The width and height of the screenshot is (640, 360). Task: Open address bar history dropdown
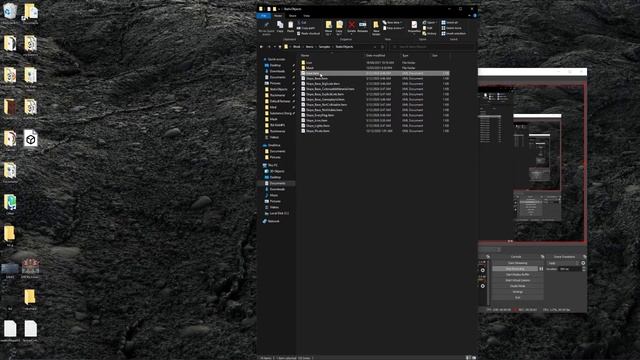pyautogui.click(x=376, y=47)
